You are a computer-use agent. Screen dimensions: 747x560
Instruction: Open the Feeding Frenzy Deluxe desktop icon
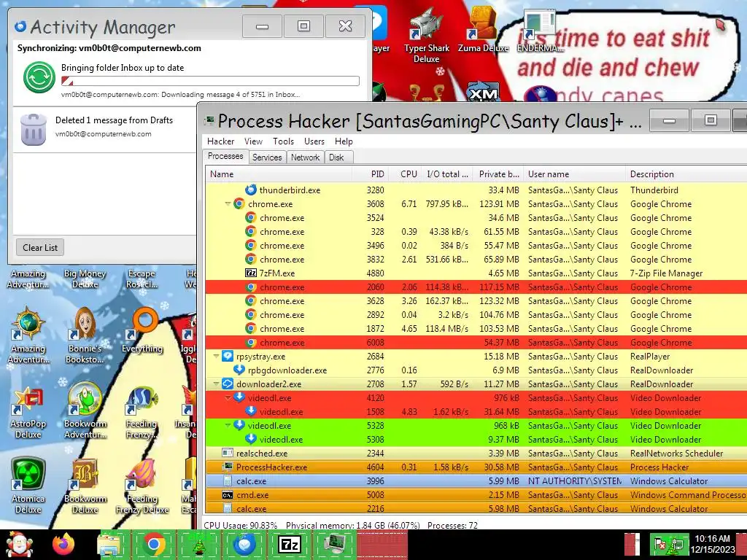coord(142,485)
